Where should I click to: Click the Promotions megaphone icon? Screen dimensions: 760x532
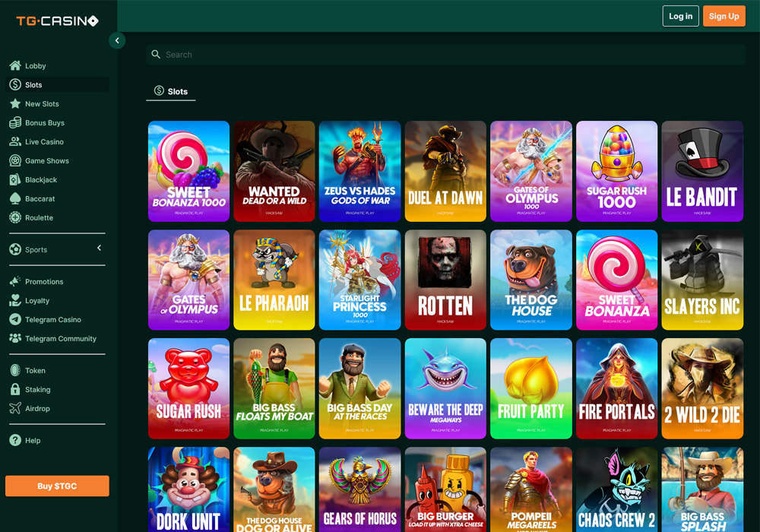click(x=15, y=281)
